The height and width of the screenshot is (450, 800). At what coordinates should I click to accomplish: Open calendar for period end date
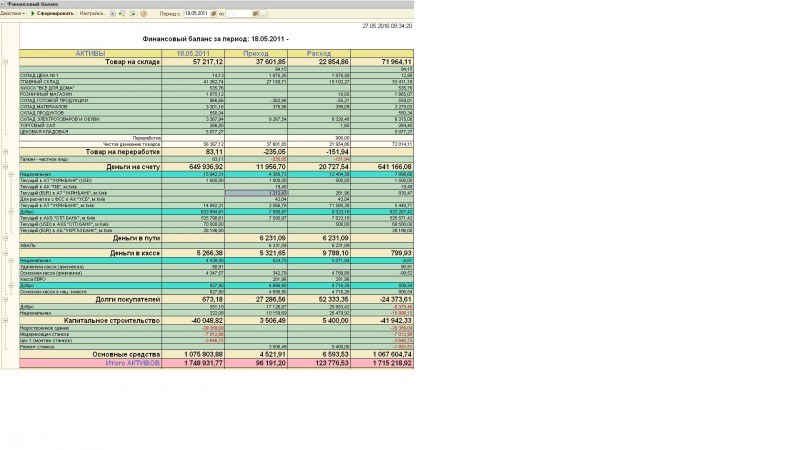255,14
